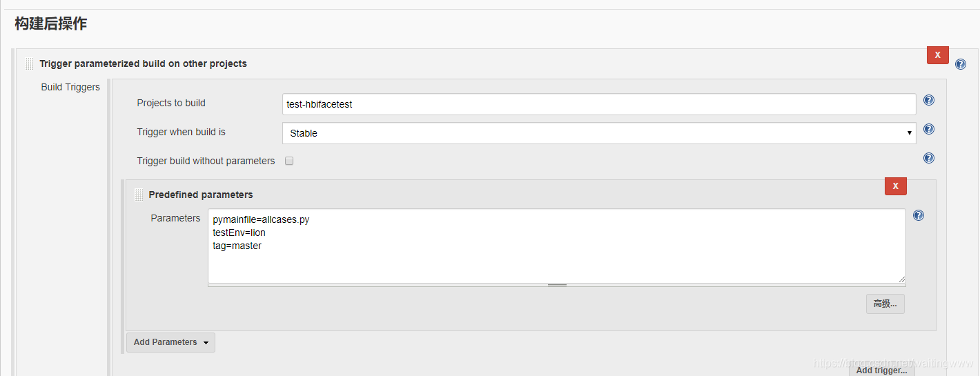Open help for Trigger parameterized build section
This screenshot has width=980, height=376.
[960, 64]
